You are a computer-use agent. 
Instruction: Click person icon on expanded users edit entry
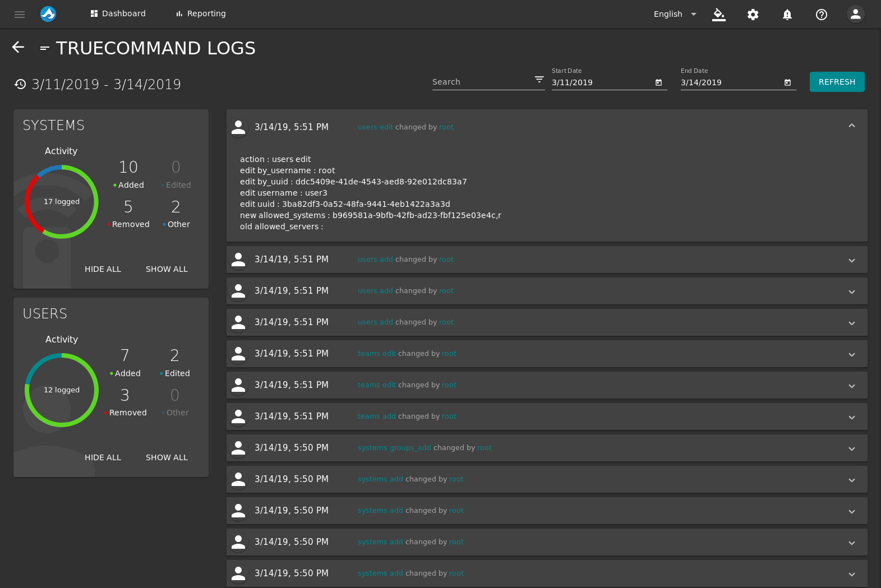(x=238, y=127)
